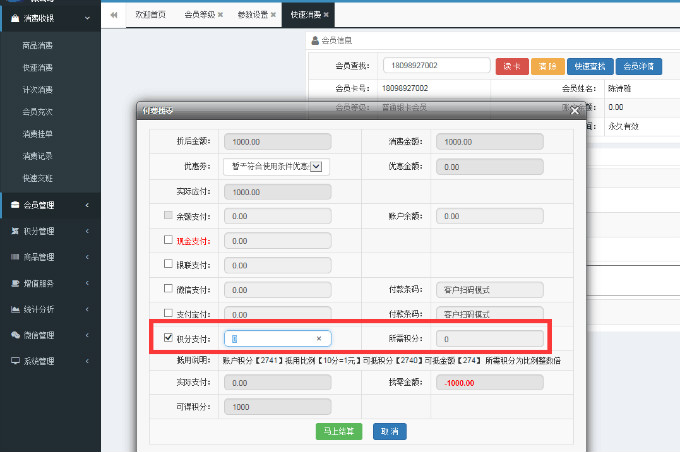Click the 微信支付 row 付款条码 field
Viewport: 680px width, 452px height.
tap(490, 290)
